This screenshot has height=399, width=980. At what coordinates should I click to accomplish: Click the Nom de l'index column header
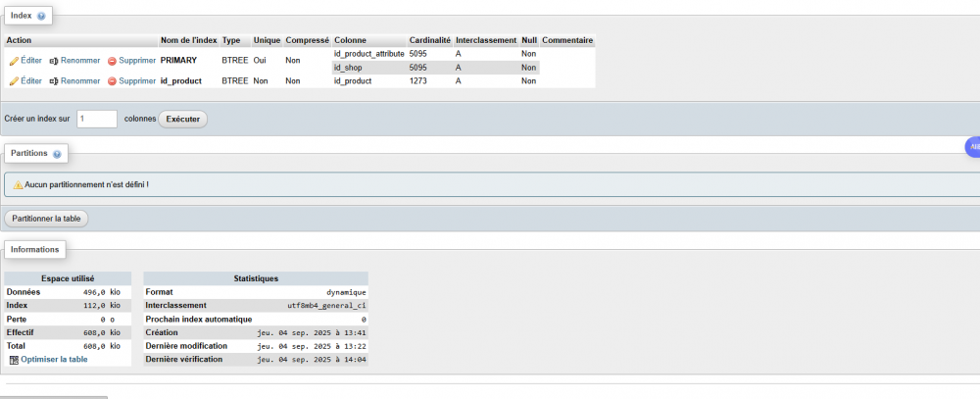(189, 40)
